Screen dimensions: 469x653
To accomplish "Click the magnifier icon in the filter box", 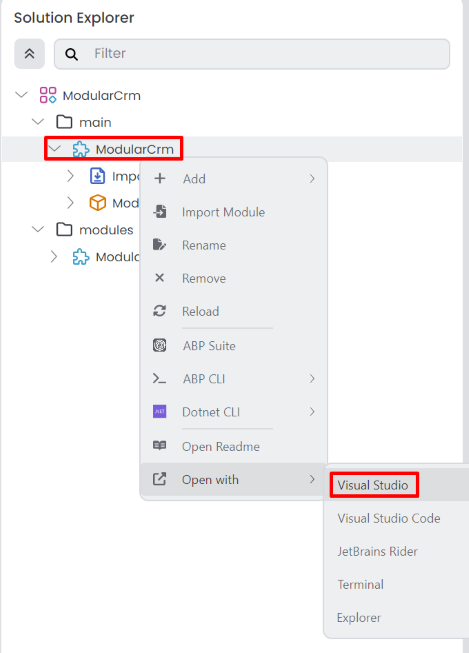I will [72, 54].
